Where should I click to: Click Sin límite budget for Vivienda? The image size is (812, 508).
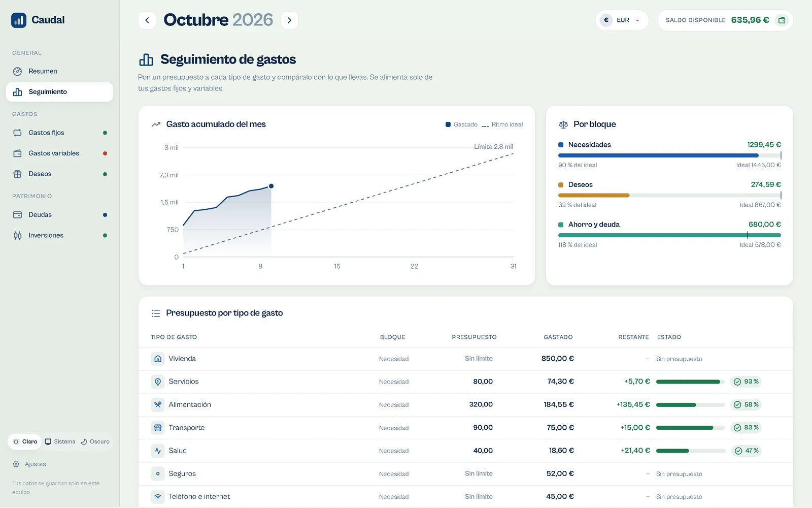click(x=479, y=359)
